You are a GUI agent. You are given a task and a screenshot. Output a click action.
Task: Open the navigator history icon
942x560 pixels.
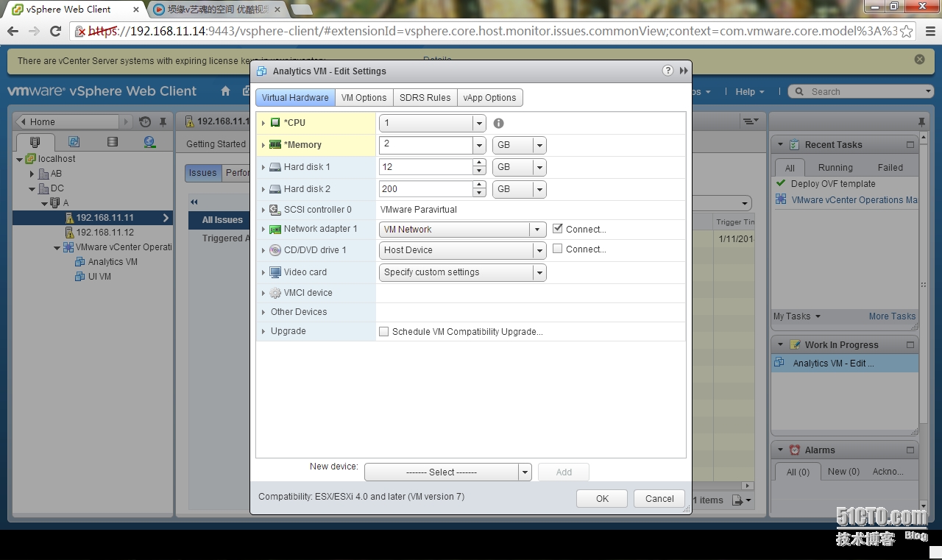(x=145, y=122)
